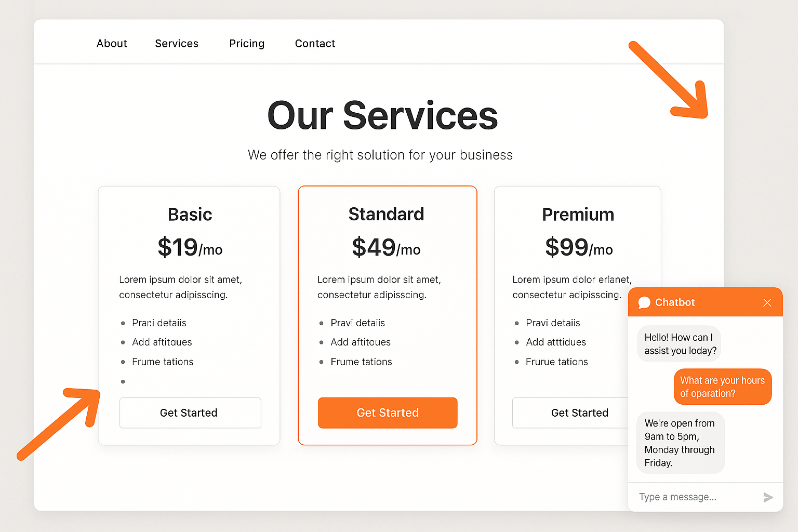Viewport: 798px width, 532px height.
Task: Click the Basic plan heading
Action: tap(190, 215)
